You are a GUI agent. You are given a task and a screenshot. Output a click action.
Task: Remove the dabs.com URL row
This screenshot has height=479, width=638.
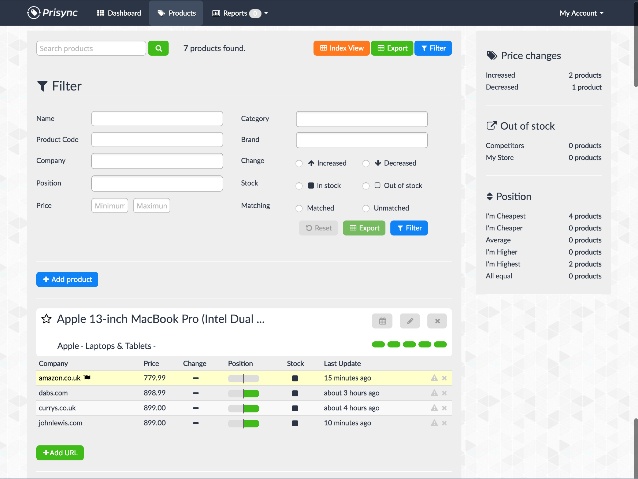tap(444, 393)
